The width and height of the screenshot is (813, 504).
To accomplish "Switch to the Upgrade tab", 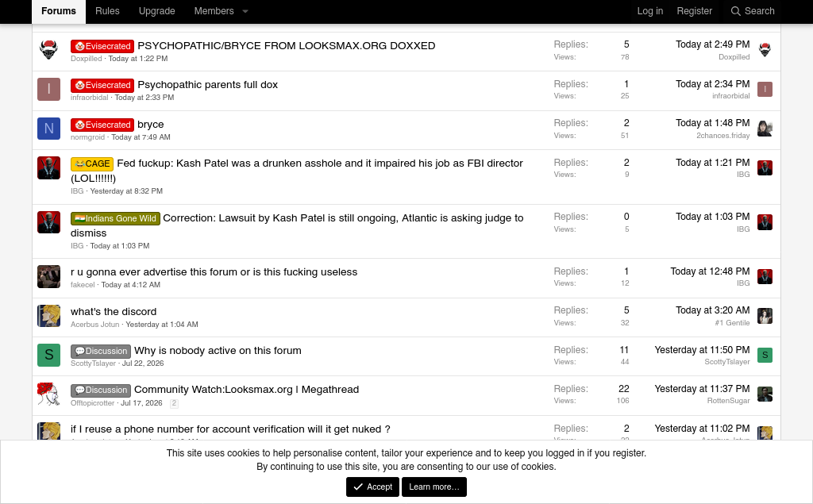I will [156, 11].
